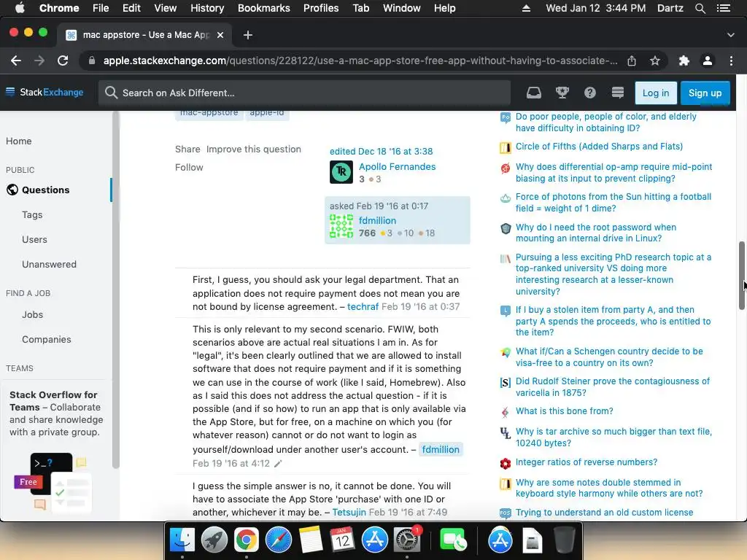Close the mac appstore tab
The height and width of the screenshot is (560, 747).
coord(220,35)
